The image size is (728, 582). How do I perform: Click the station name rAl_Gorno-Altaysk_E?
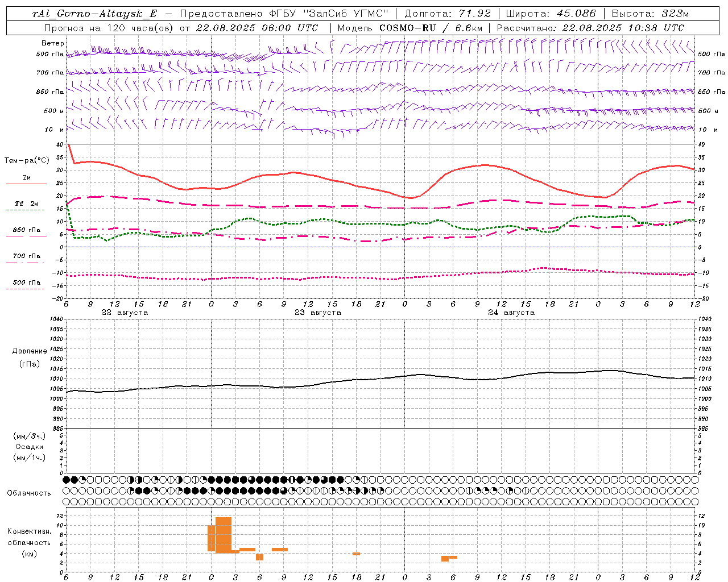pyautogui.click(x=94, y=14)
